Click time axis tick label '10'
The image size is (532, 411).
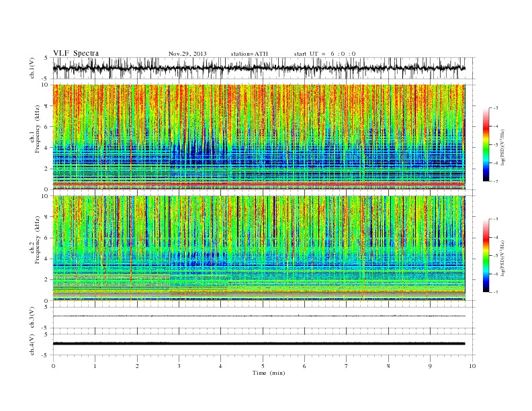tap(472, 366)
